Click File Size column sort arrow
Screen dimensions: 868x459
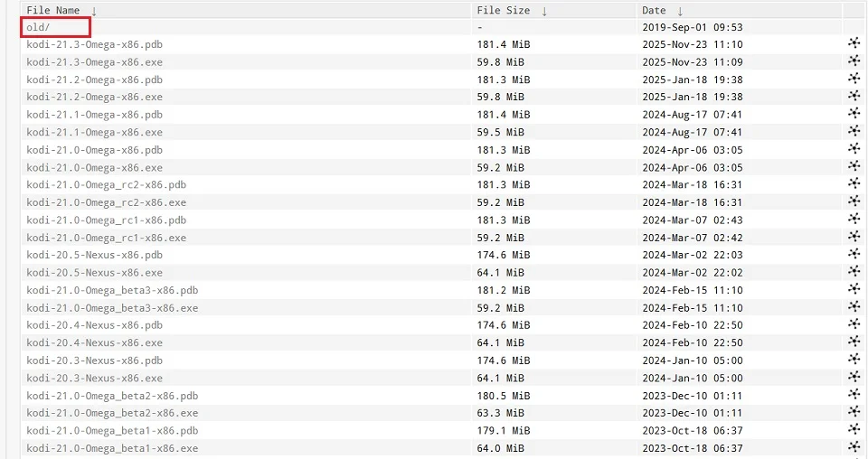[x=544, y=11]
